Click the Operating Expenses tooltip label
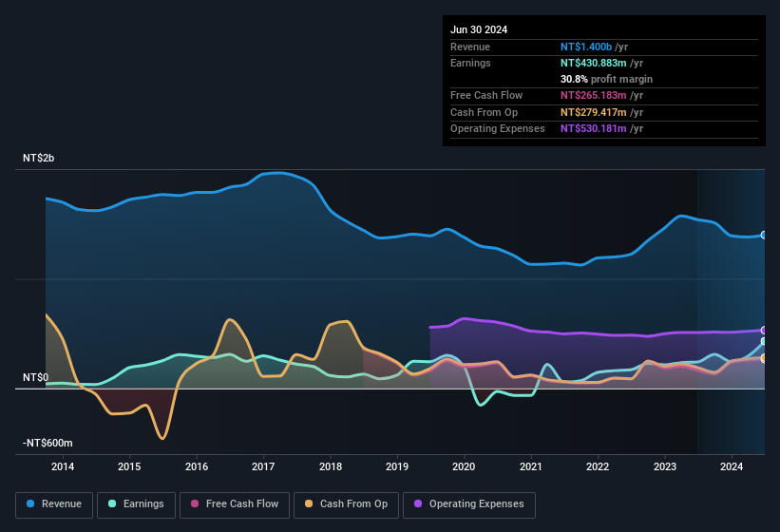Image resolution: width=780 pixels, height=532 pixels. [498, 129]
